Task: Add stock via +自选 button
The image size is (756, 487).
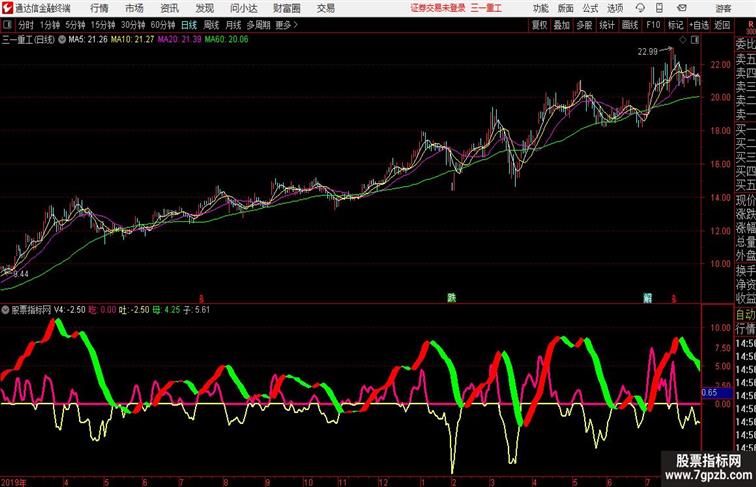Action: 699,25
